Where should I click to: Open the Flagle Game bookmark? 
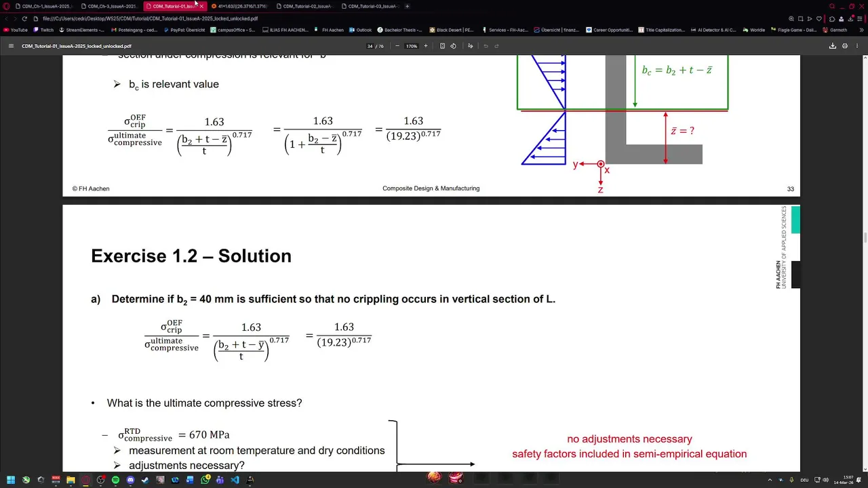tap(793, 30)
